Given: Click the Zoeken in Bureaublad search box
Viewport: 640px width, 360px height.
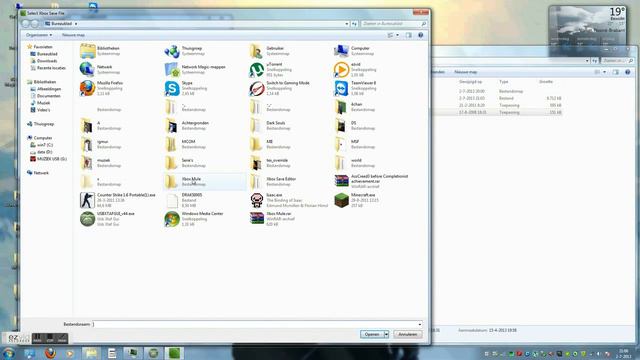Looking at the screenshot, I should click(394, 24).
